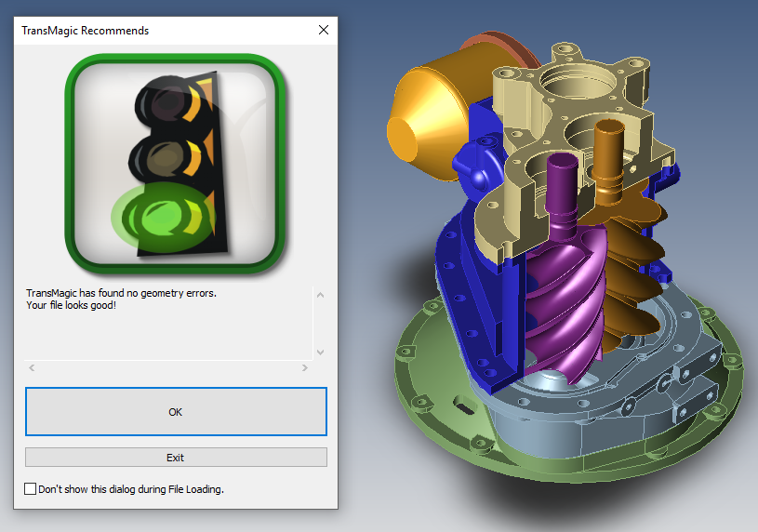
Task: Click the message box left scroll arrow
Action: tap(32, 368)
